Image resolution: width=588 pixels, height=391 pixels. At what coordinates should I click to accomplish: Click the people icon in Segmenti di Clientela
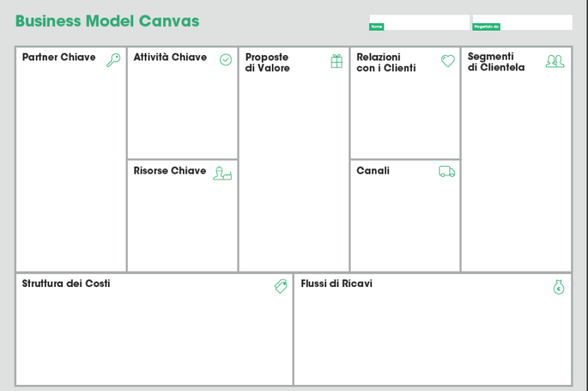(555, 61)
